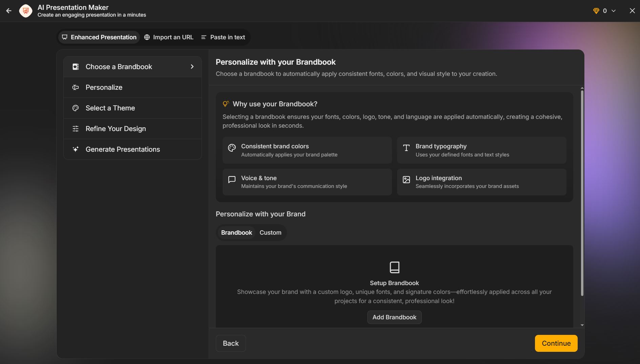Image resolution: width=640 pixels, height=364 pixels.
Task: Switch to the Custom toggle option
Action: tap(270, 233)
